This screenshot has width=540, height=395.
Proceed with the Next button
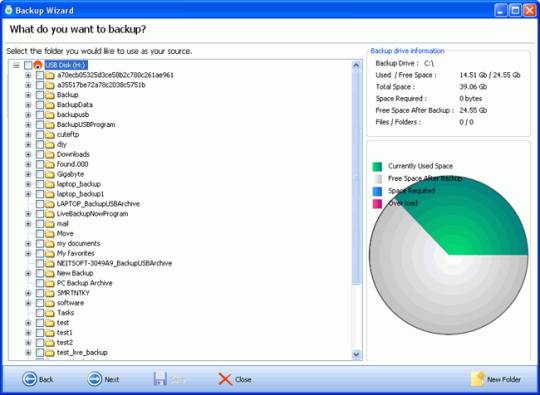point(103,379)
